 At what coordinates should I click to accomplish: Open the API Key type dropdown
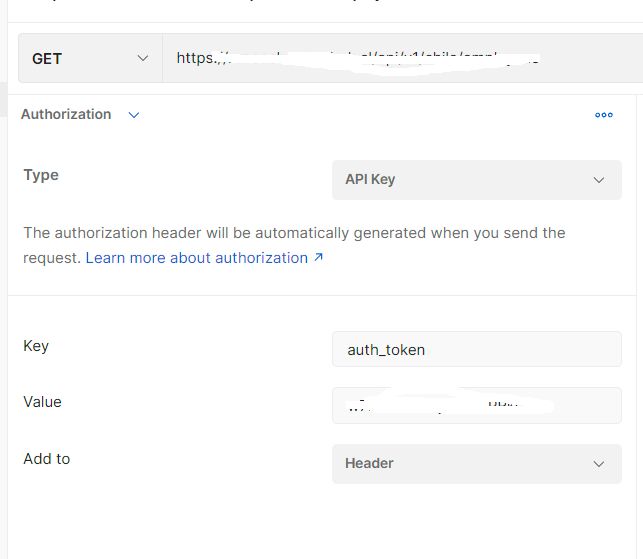(x=477, y=180)
